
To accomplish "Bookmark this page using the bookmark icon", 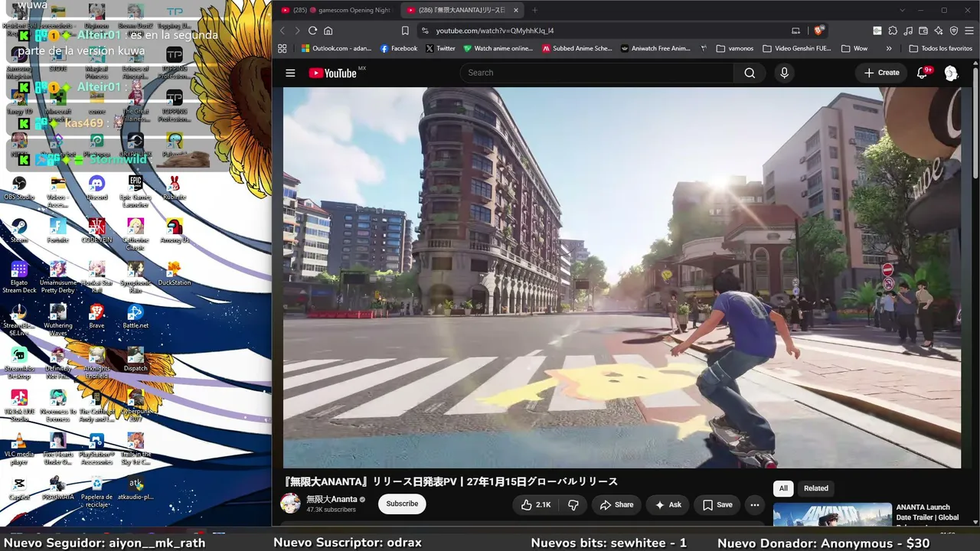I will 405,31.
